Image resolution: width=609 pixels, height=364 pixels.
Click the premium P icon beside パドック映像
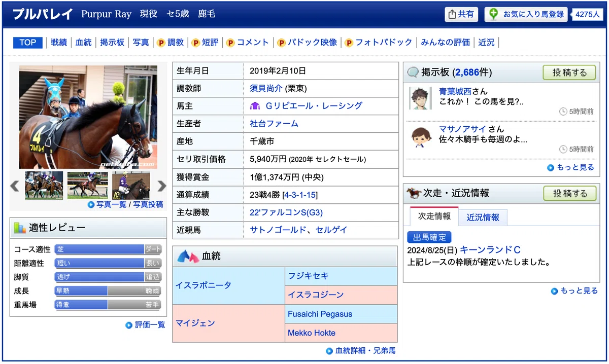pos(282,43)
